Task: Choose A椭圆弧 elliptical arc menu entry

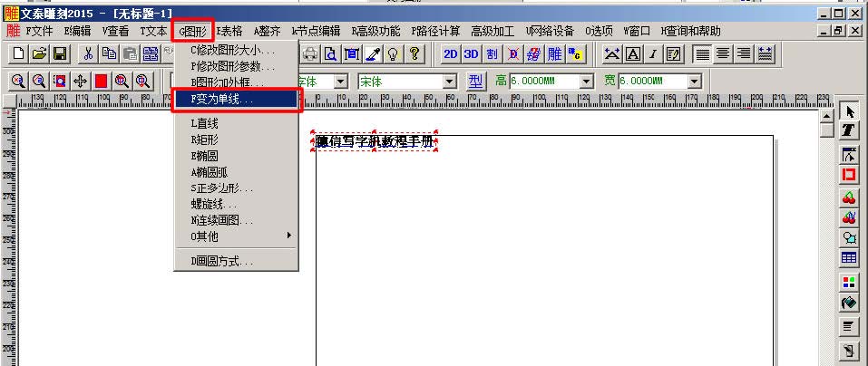Action: coord(237,172)
